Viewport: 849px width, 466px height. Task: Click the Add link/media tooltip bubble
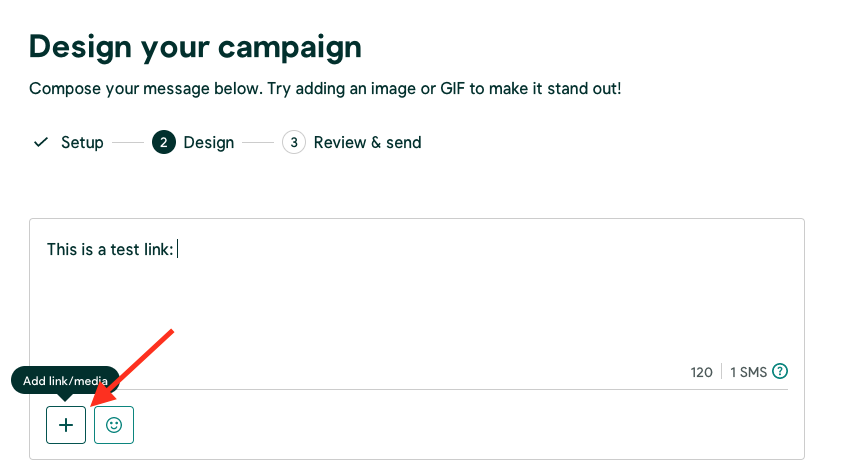65,380
